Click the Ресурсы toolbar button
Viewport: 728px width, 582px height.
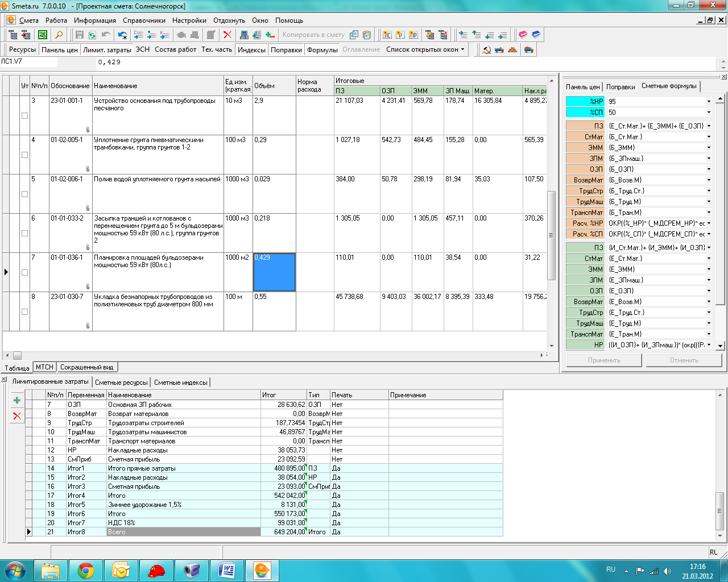point(22,50)
